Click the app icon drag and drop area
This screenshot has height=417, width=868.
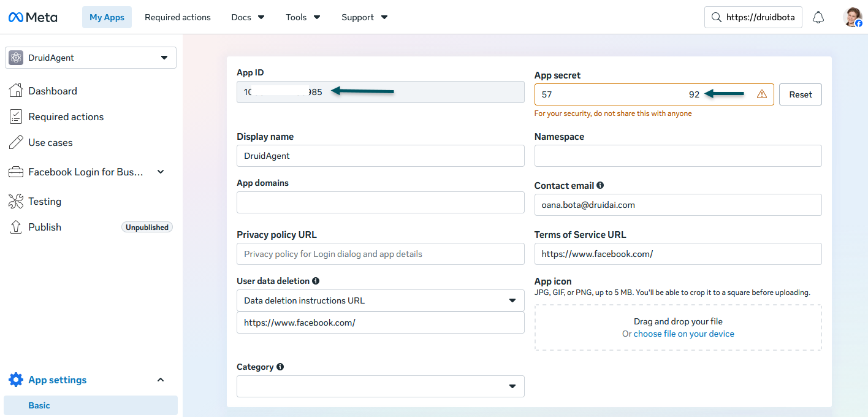[x=678, y=327]
